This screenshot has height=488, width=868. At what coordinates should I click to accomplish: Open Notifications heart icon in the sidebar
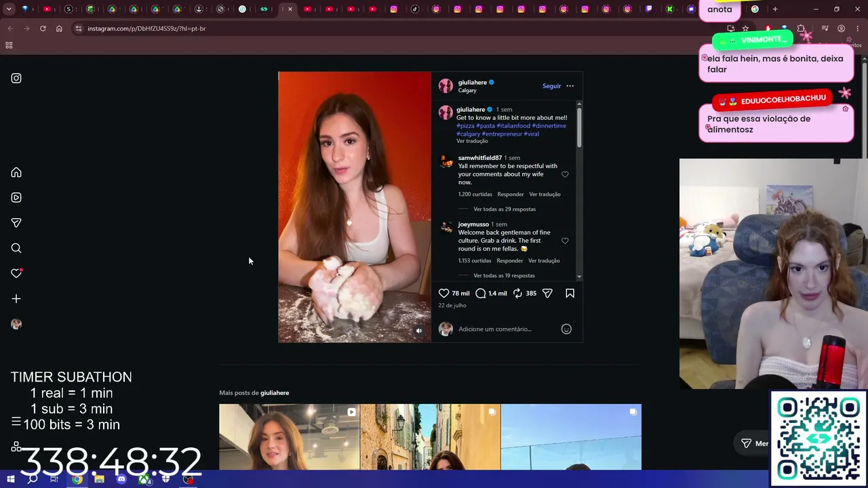point(16,273)
